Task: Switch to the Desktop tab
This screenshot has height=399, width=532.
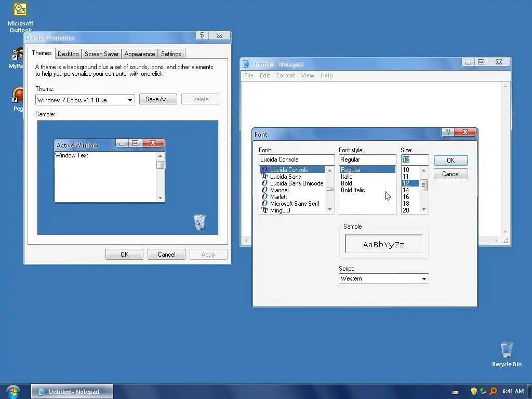Action: click(x=68, y=54)
